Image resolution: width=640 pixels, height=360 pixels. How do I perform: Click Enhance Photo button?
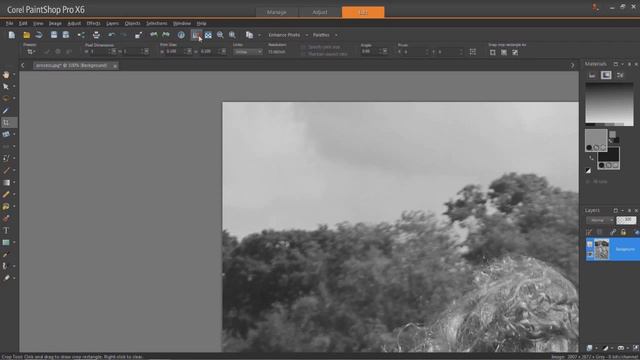(x=284, y=35)
